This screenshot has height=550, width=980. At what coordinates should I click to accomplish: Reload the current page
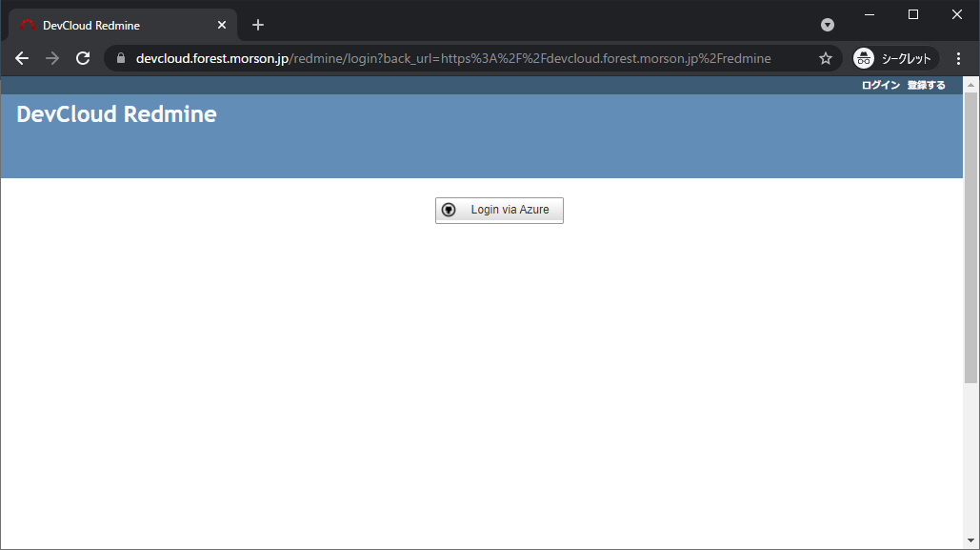[x=83, y=58]
